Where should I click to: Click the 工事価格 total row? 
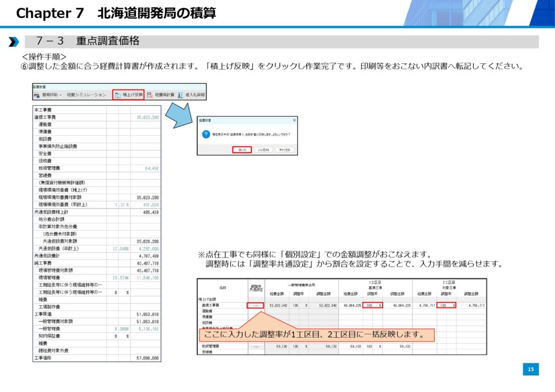click(43, 358)
